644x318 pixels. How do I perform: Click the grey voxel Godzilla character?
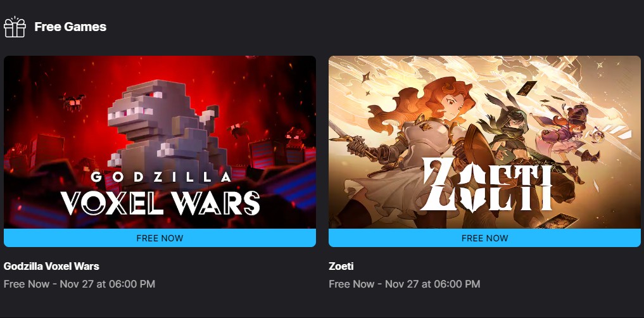point(164,127)
